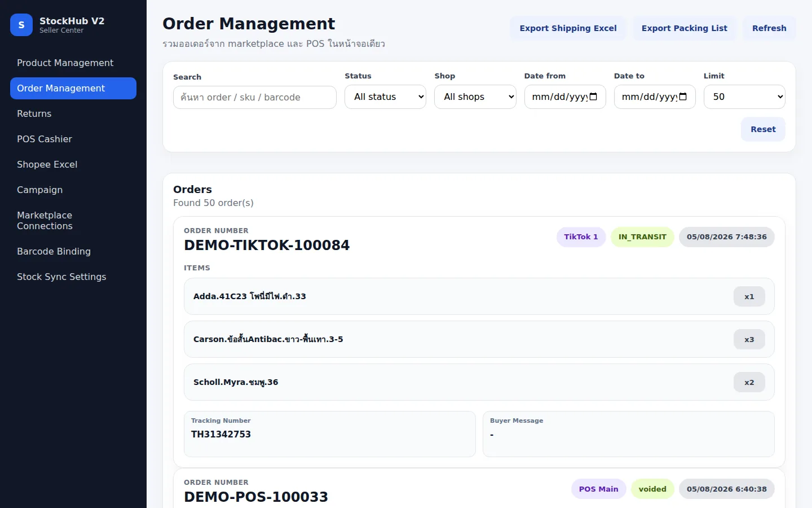
Task: Click the voided status badge
Action: click(652, 489)
